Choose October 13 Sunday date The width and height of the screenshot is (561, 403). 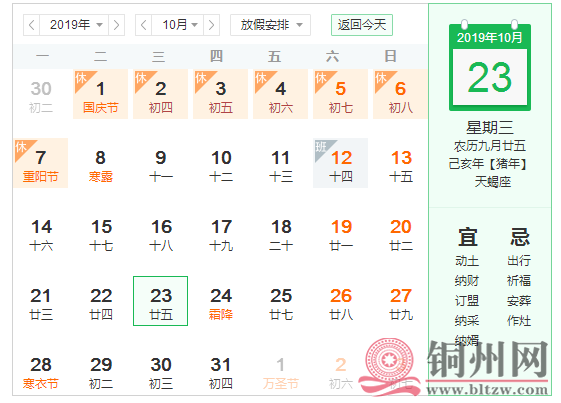[401, 163]
